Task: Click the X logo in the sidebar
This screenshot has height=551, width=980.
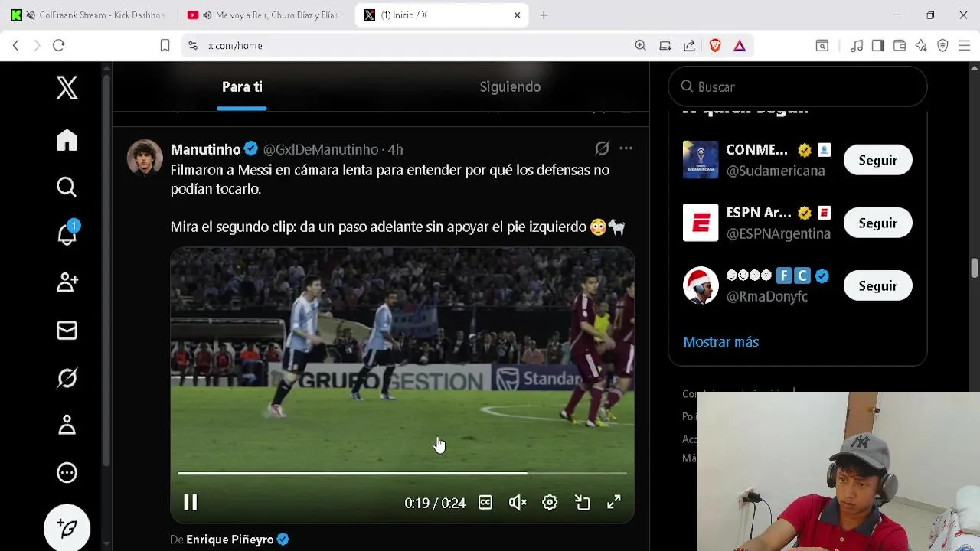Action: point(67,88)
